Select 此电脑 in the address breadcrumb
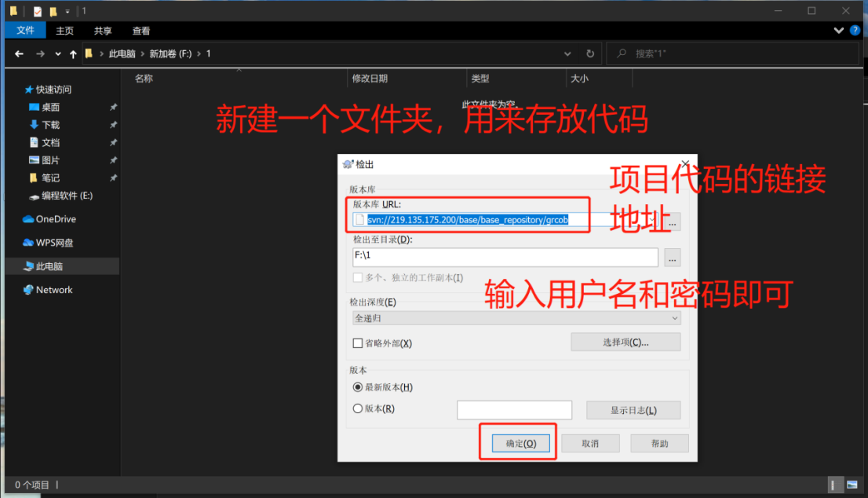Screen dimensions: 868x498 pyautogui.click(x=122, y=53)
